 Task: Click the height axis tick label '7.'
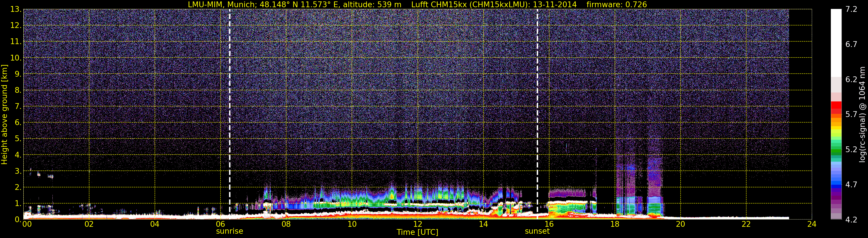(x=18, y=107)
